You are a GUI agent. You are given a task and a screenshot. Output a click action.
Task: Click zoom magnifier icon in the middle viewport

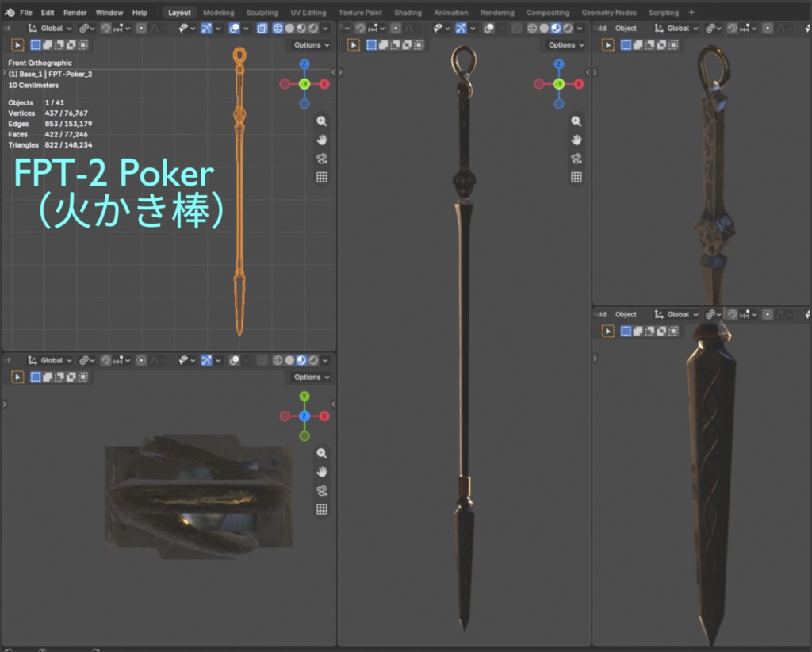(x=576, y=121)
